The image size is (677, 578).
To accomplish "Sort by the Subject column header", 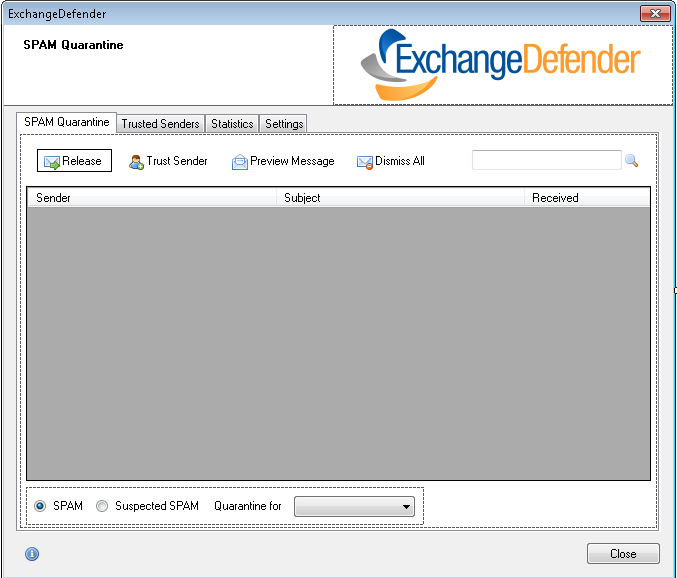I will pyautogui.click(x=400, y=198).
